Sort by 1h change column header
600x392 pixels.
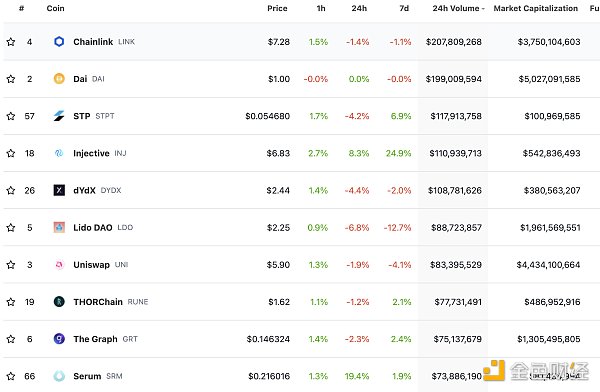pos(321,8)
